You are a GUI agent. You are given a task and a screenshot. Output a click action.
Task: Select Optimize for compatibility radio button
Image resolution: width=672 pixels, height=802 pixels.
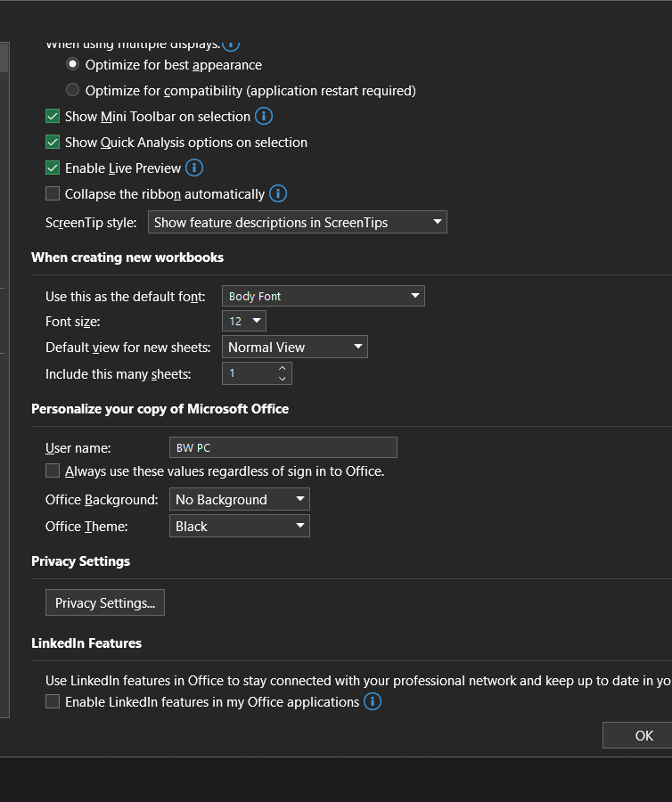[x=73, y=90]
